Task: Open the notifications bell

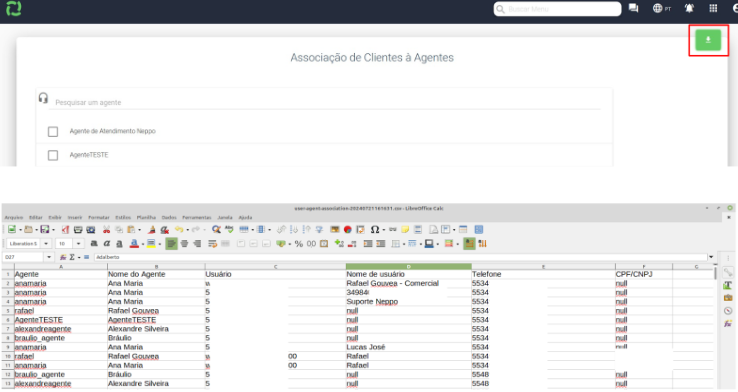Action: point(689,8)
